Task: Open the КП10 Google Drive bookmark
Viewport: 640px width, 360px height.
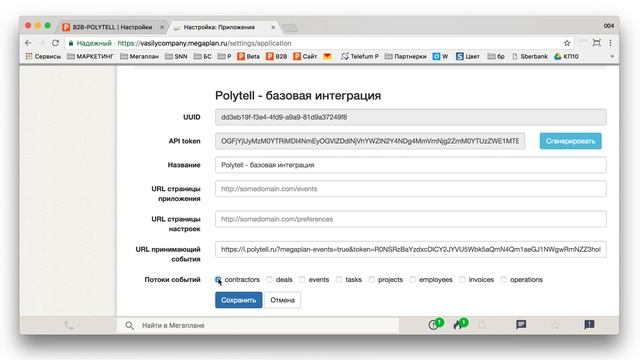Action: pyautogui.click(x=567, y=56)
